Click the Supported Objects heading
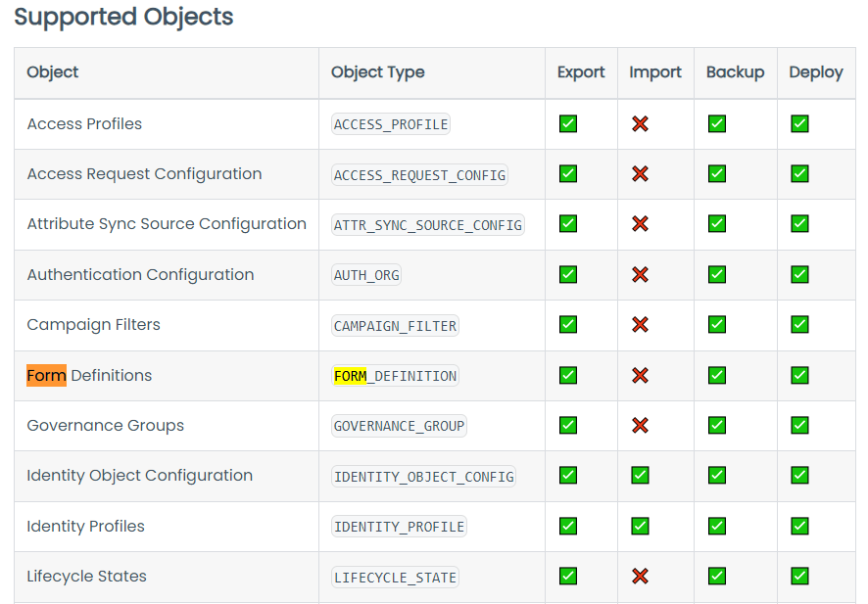Viewport: 868px width, 604px height. (123, 17)
